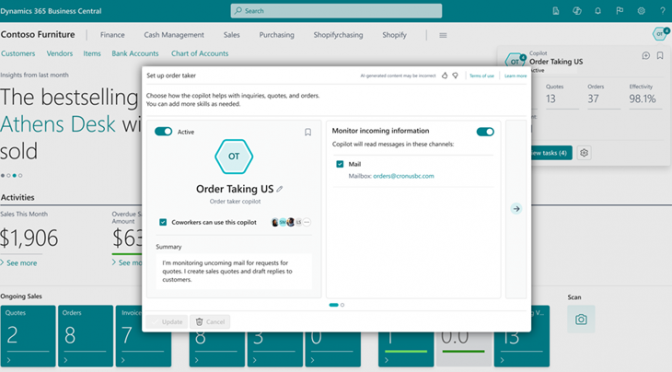Open the Quotes tile showing 2
672x372 pixels.
(x=28, y=336)
